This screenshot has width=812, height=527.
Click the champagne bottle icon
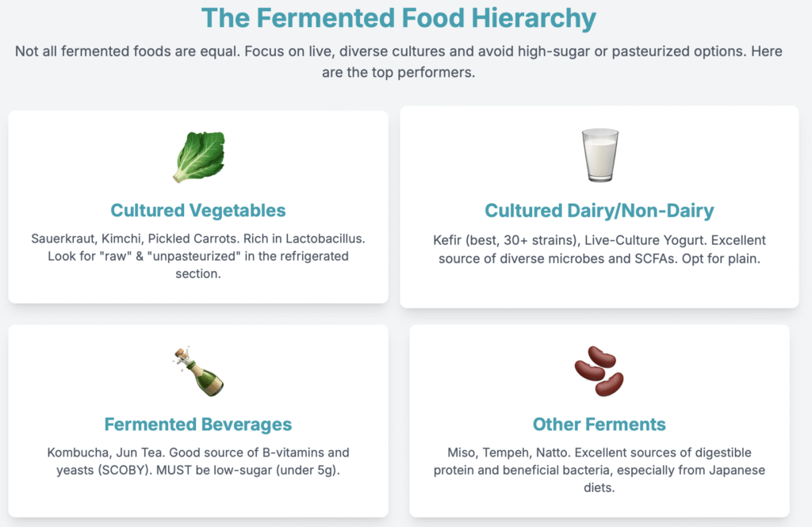[197, 372]
